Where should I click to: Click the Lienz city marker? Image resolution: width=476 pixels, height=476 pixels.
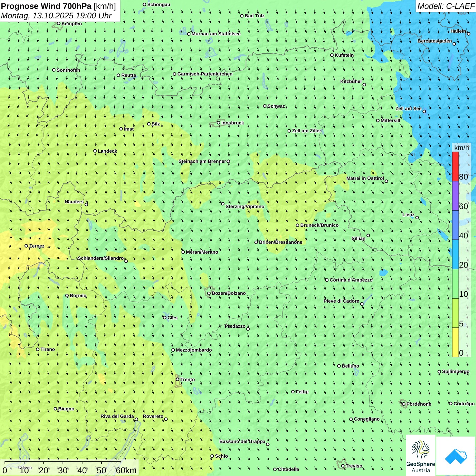pos(417,218)
